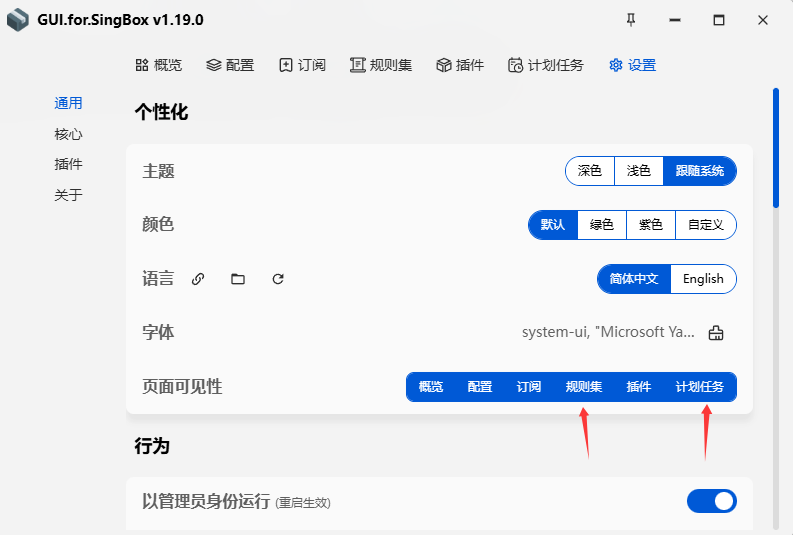
Task: Set theme to 浅色 light
Action: tap(639, 171)
